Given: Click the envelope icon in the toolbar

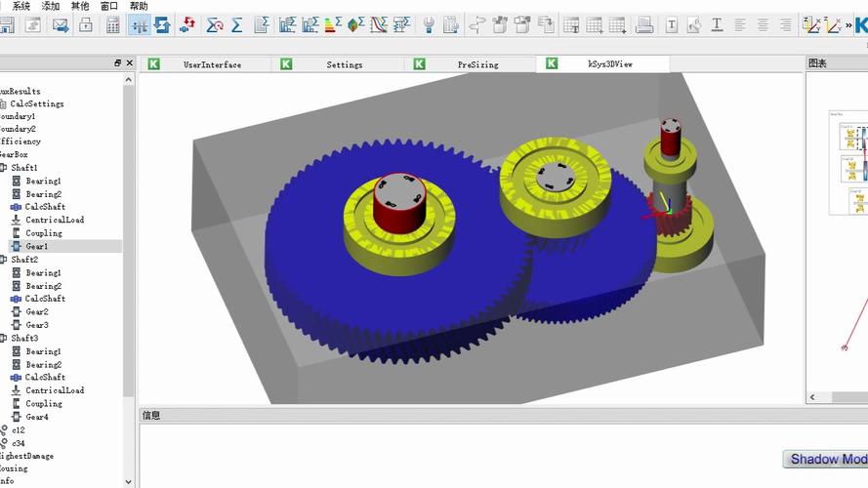Looking at the screenshot, I should click(61, 24).
